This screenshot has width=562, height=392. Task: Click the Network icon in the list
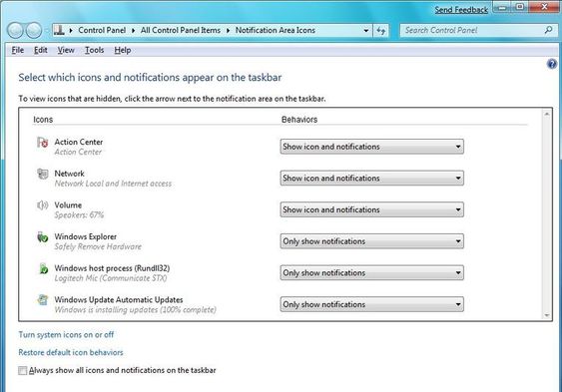[43, 174]
